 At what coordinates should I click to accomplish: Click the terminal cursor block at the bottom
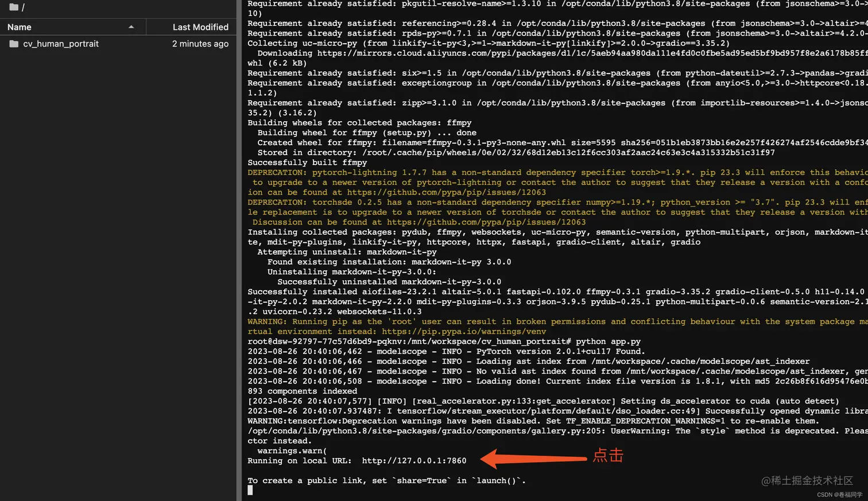[250, 490]
